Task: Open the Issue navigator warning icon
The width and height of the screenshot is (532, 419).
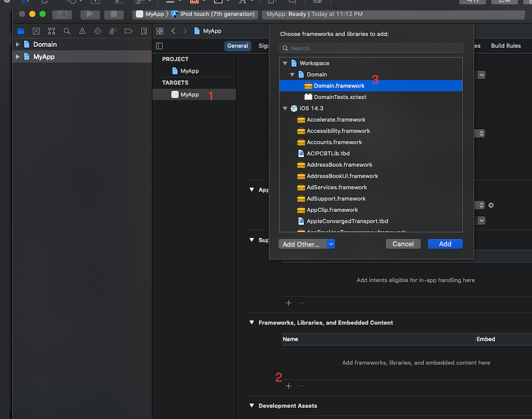Action: (82, 31)
